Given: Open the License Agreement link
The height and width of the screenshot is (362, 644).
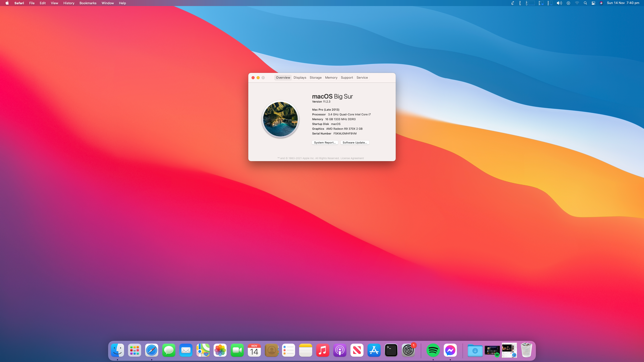Looking at the screenshot, I should (x=352, y=158).
